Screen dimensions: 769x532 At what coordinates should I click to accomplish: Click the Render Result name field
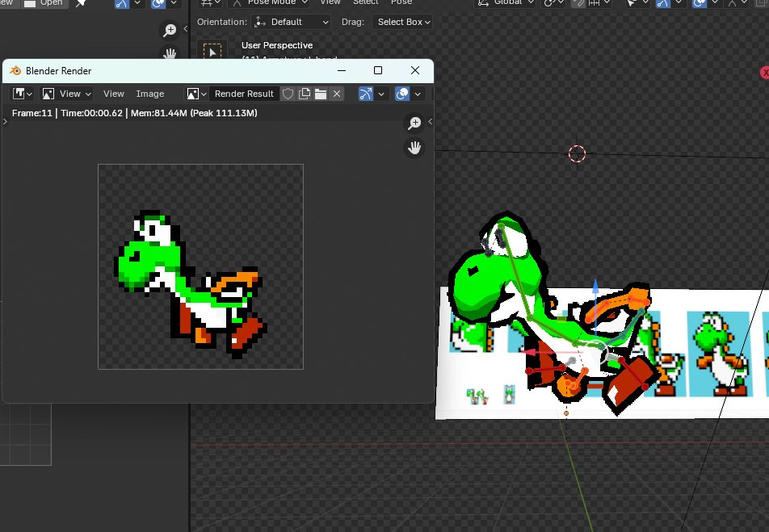tap(242, 93)
